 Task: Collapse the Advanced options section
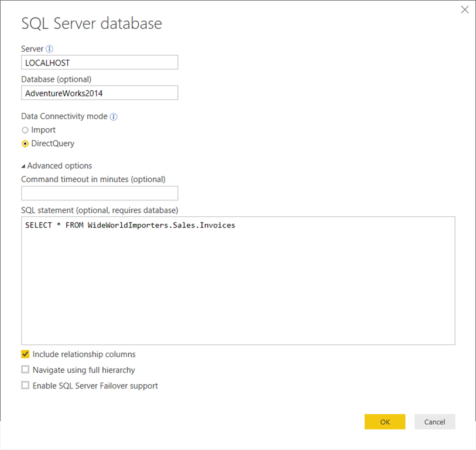click(23, 166)
